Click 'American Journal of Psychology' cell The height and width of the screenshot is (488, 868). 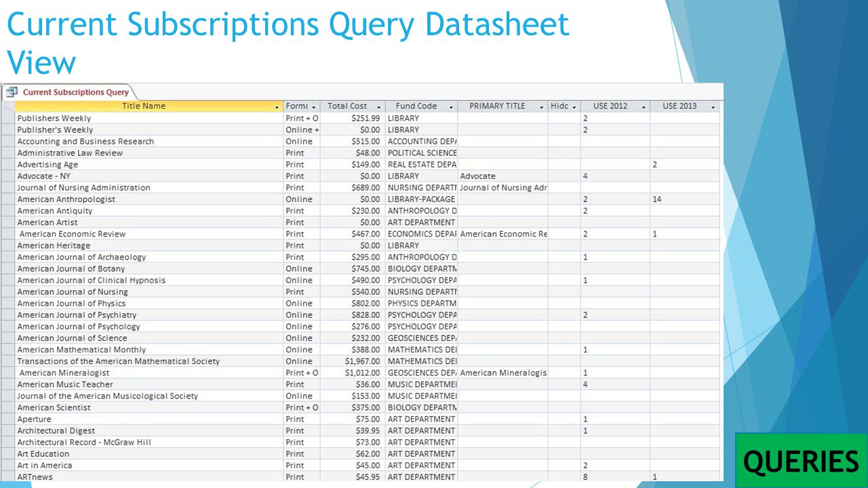pyautogui.click(x=149, y=326)
